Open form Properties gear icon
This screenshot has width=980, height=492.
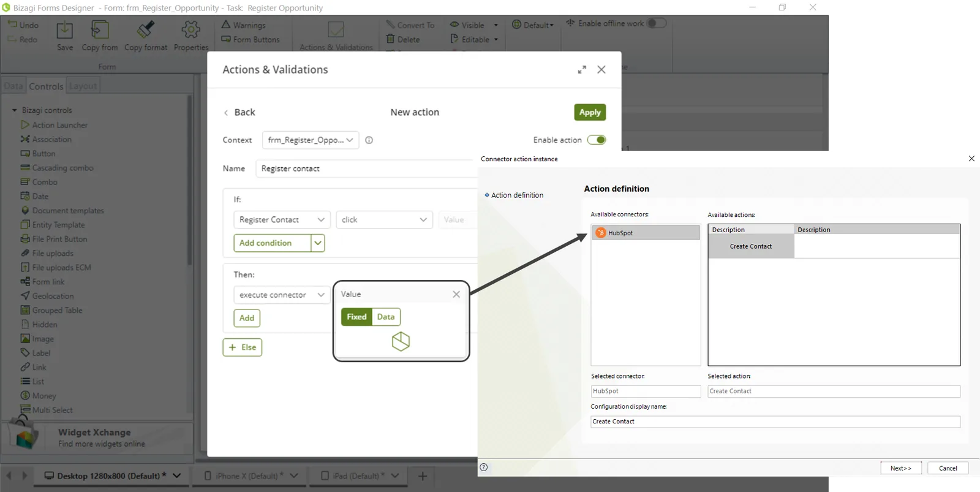(x=191, y=29)
